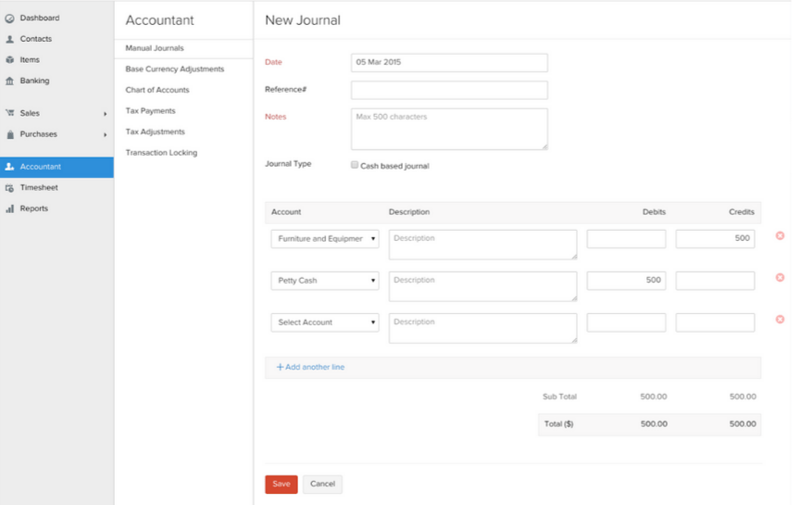Image resolution: width=812 pixels, height=505 pixels.
Task: Open the Items section
Action: pyautogui.click(x=30, y=59)
